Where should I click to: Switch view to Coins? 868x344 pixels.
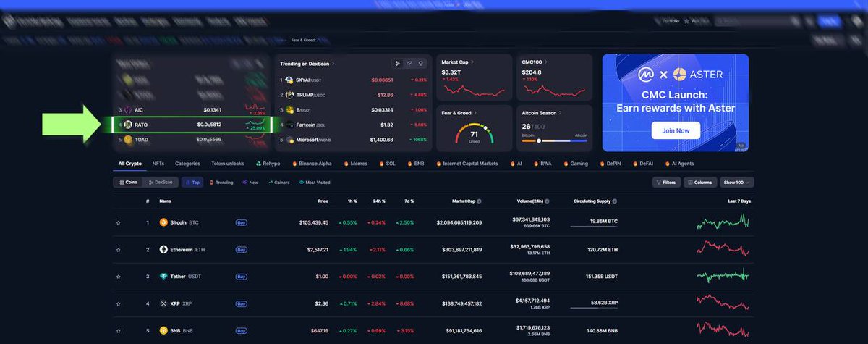(x=129, y=183)
